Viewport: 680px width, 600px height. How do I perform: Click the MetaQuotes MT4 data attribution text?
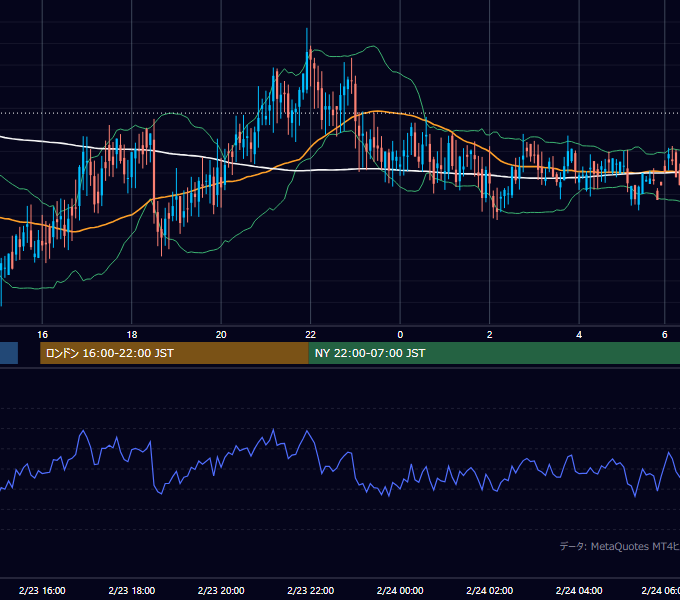click(619, 546)
